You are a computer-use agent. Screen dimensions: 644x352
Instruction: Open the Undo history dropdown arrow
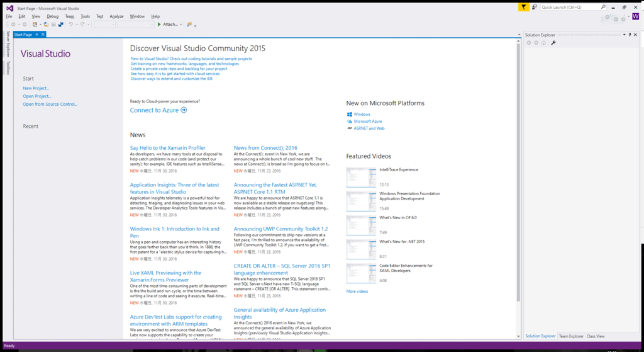(x=76, y=25)
